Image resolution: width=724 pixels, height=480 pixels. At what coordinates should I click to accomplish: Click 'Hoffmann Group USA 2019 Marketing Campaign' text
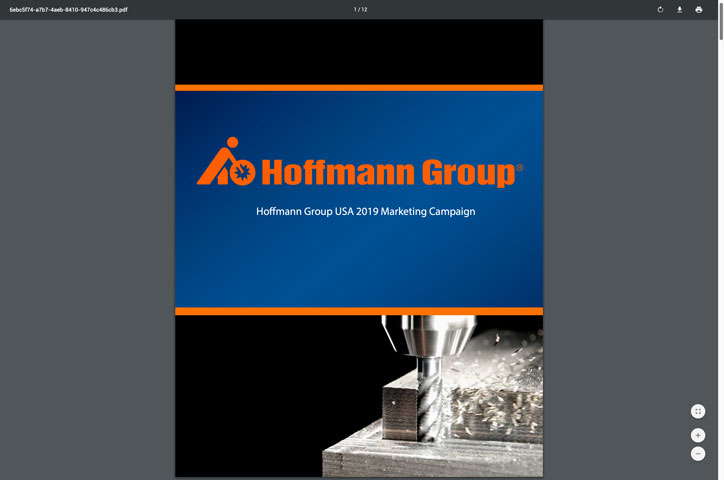coord(366,211)
